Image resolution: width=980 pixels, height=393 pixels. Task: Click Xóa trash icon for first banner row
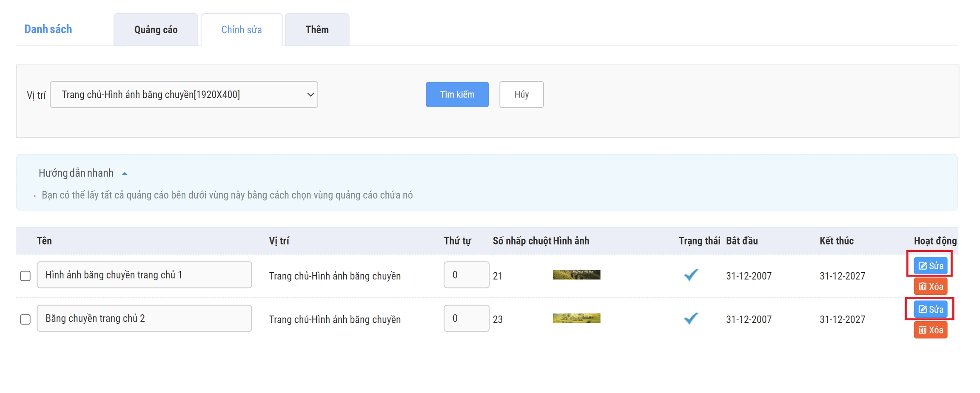pyautogui.click(x=923, y=287)
